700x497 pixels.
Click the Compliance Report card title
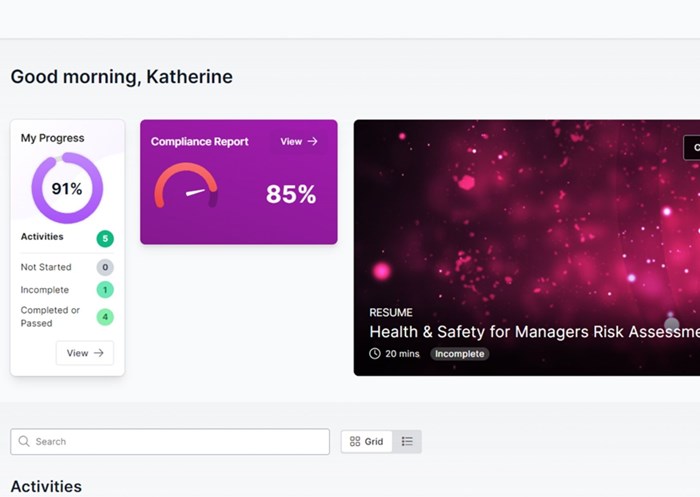(x=200, y=142)
